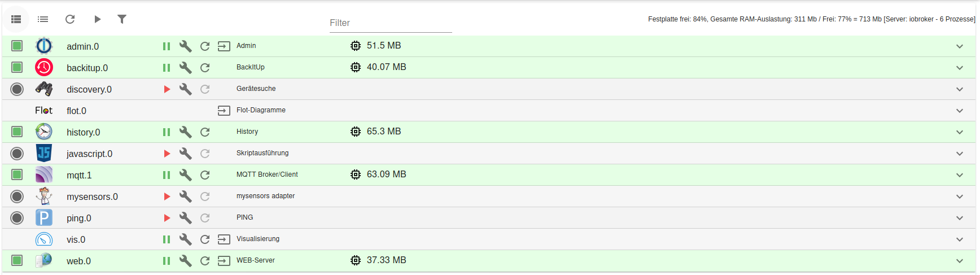This screenshot has height=275, width=980.
Task: Open web interface link for admin.0
Action: 224,46
